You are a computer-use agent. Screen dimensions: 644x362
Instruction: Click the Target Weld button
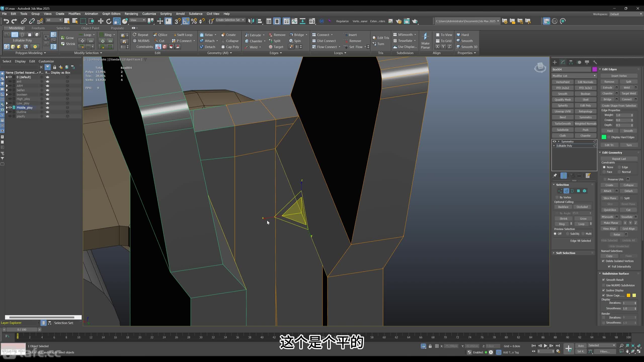[x=628, y=94]
